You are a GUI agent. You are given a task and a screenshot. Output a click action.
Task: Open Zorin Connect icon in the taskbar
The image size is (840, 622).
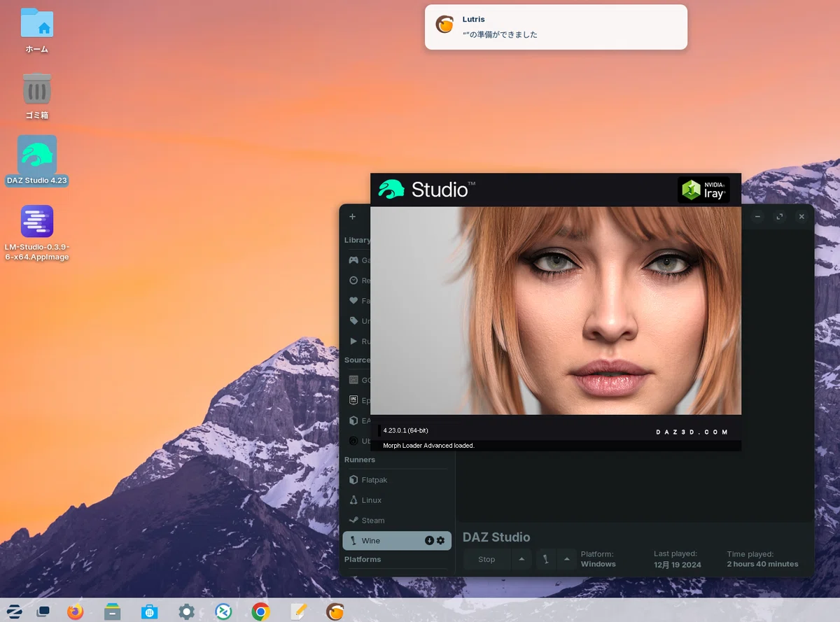pyautogui.click(x=223, y=612)
